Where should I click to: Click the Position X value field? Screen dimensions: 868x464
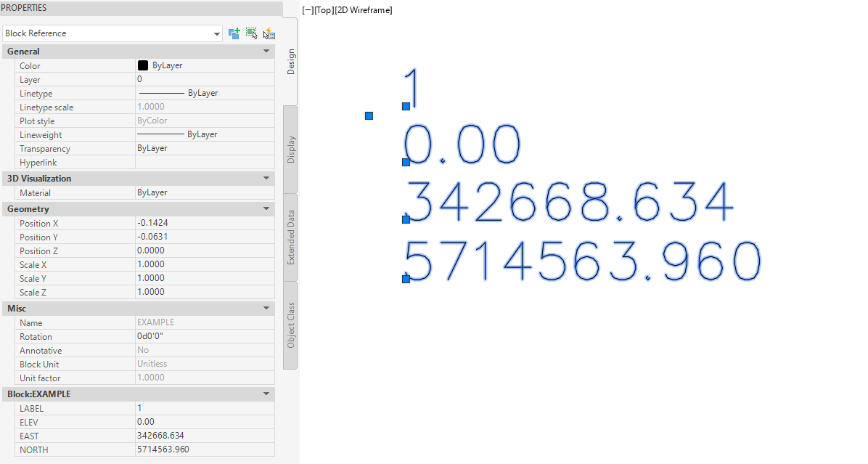point(203,223)
